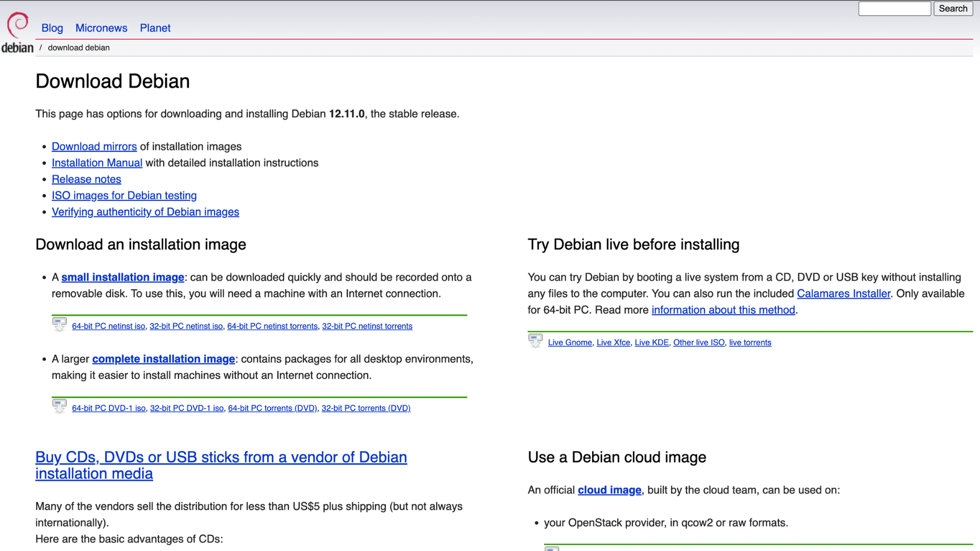
Task: Open information about this method link
Action: click(723, 310)
